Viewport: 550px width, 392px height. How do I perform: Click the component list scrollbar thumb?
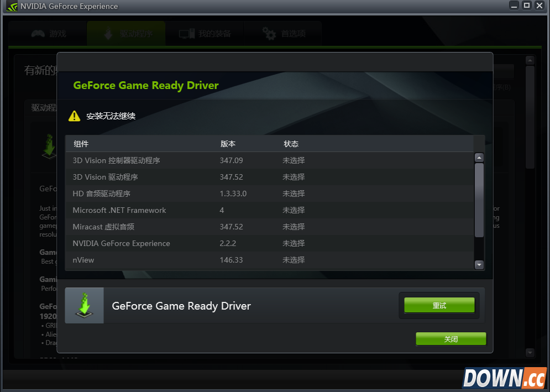click(479, 200)
